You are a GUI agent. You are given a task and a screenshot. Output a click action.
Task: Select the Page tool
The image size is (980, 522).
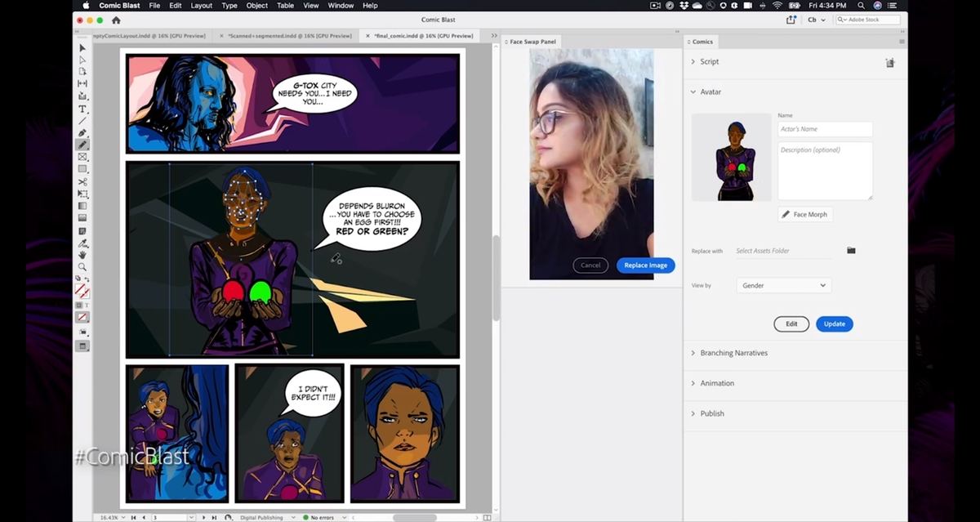point(82,72)
